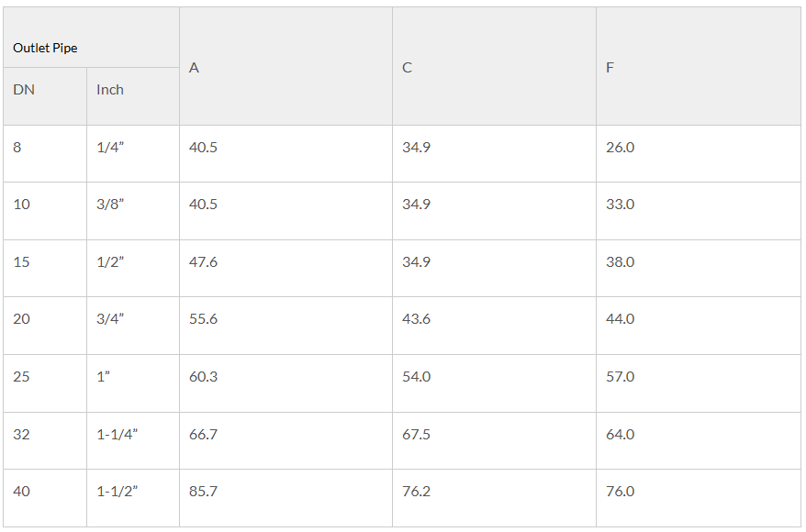The height and width of the screenshot is (532, 806).
Task: Select the 3/8” inch cell
Action: click(x=132, y=211)
